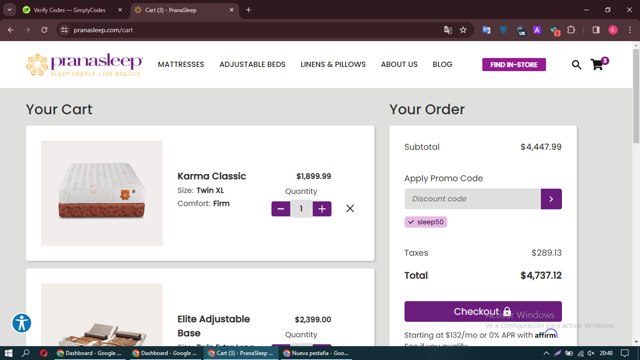Open the Chrome side panel icon
Viewport: 640px width, 360px height.
[x=596, y=30]
